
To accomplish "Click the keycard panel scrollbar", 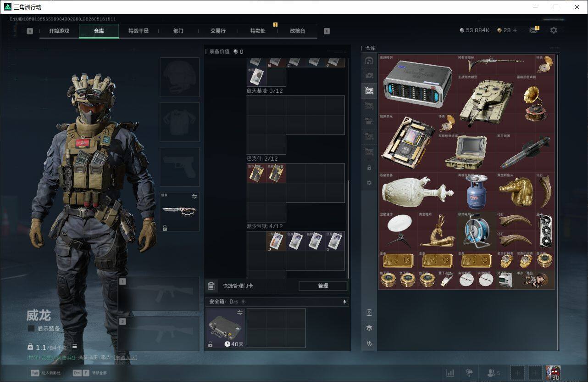I will [348, 229].
